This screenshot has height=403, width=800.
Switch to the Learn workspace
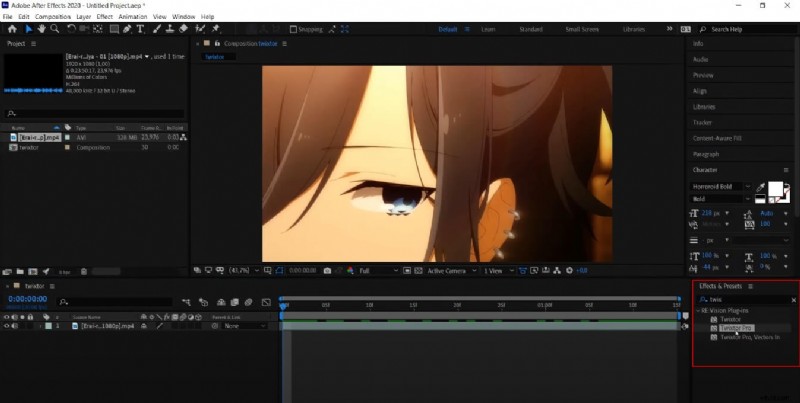pos(488,30)
